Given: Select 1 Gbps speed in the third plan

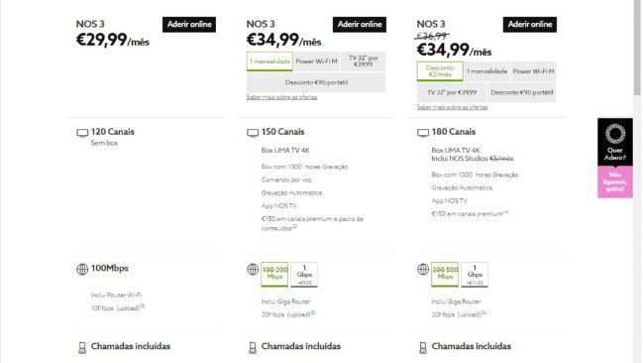Looking at the screenshot, I should coord(475,274).
